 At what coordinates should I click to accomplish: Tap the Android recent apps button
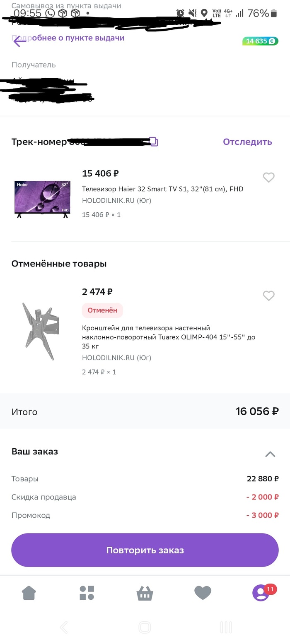(x=226, y=627)
